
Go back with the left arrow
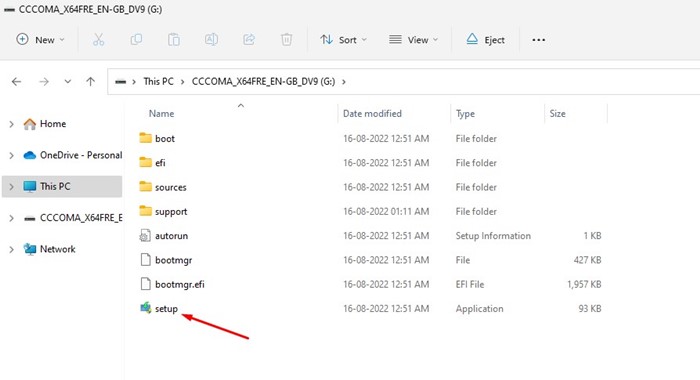point(17,81)
